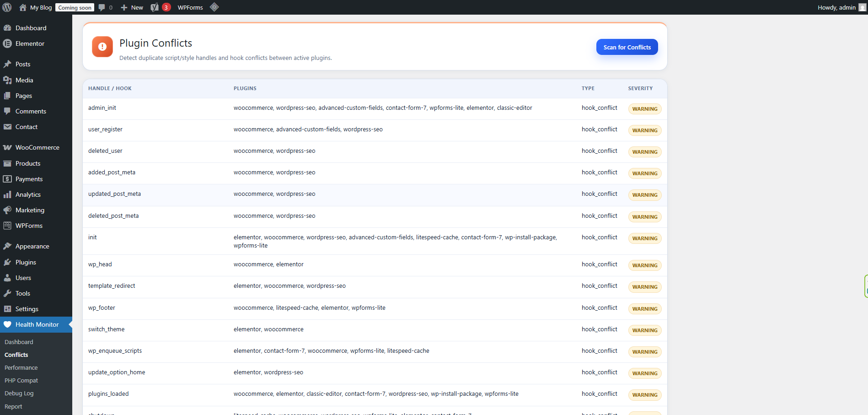Click the admin avatar thumbnail top right

(x=862, y=7)
